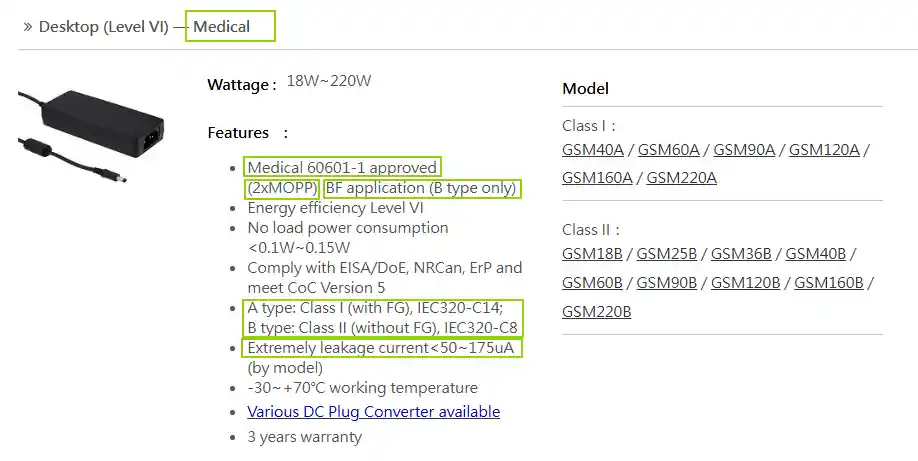Viewport: 918px width, 461px height.
Task: Open the GSM36B model link
Action: (x=741, y=254)
